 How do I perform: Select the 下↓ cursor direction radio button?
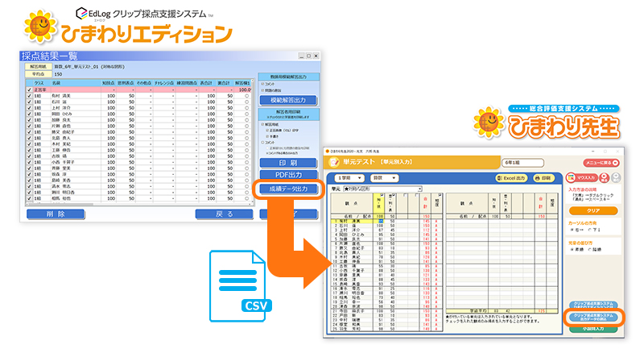pos(590,231)
